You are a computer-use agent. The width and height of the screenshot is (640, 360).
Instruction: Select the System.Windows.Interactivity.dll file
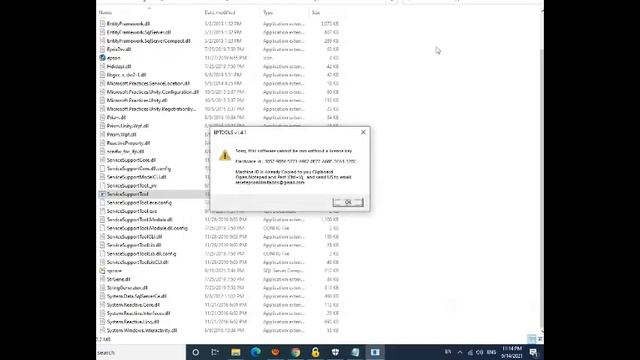click(142, 331)
